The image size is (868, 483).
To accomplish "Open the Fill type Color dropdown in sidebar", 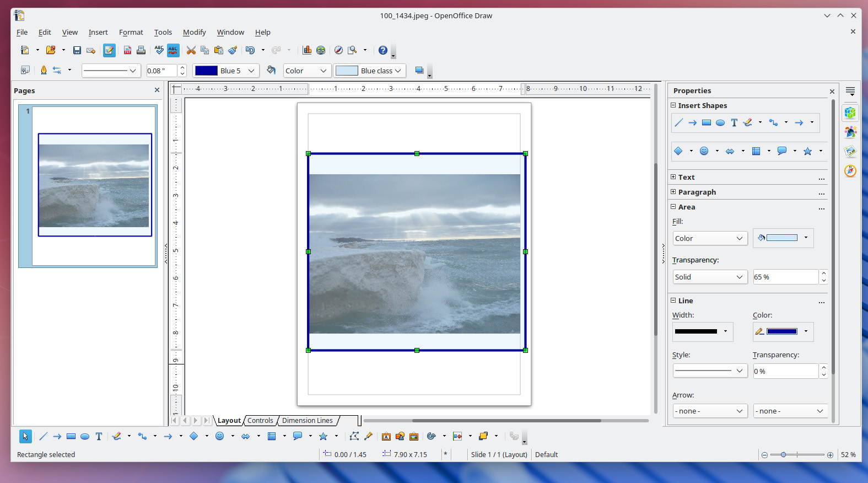I will [x=710, y=238].
